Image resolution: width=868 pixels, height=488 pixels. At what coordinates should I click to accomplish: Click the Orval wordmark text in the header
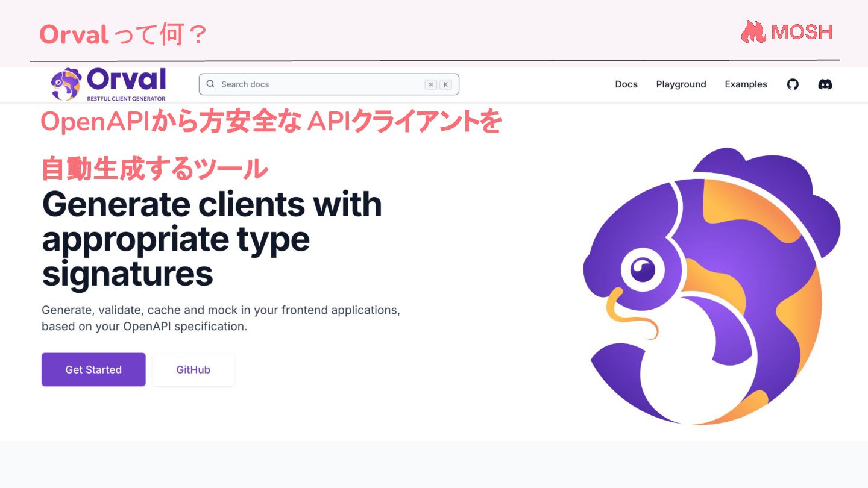[x=126, y=80]
